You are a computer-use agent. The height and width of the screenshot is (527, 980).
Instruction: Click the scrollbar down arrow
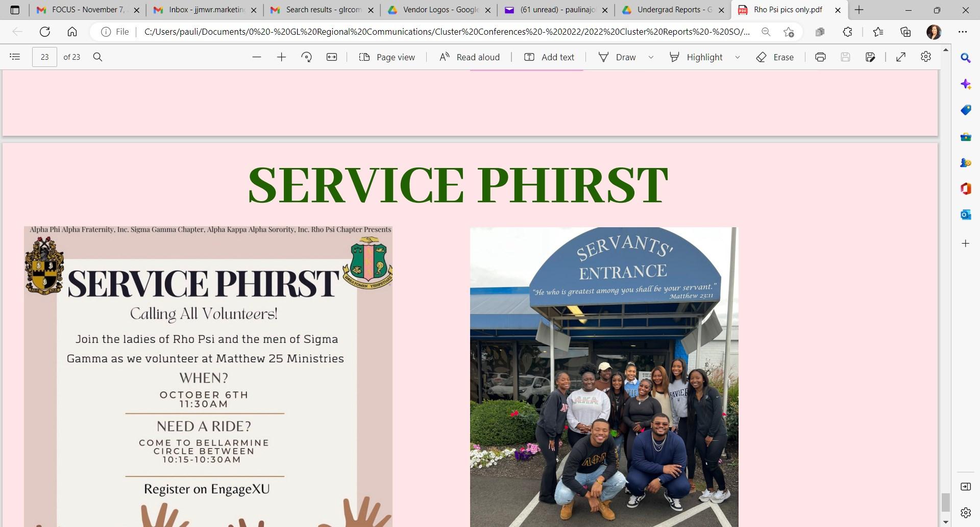point(945,522)
